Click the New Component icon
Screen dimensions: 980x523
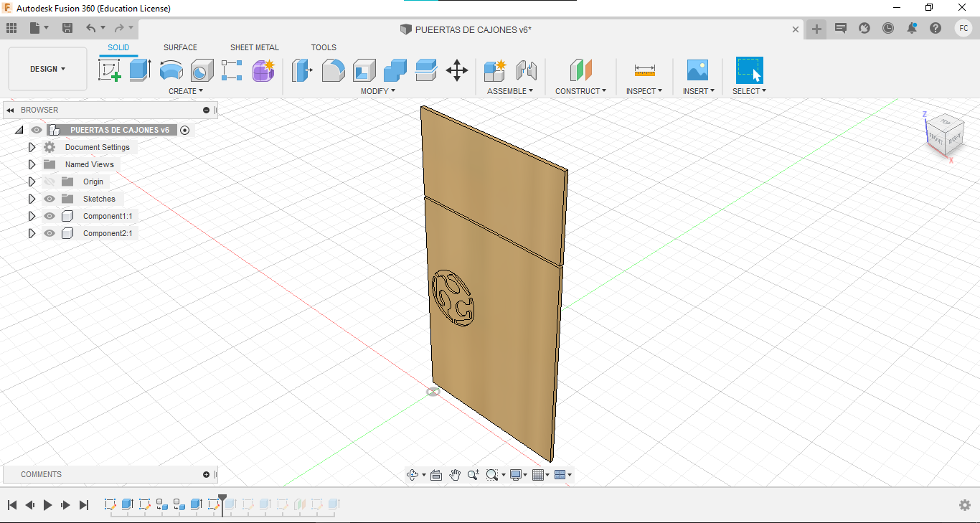coord(495,70)
